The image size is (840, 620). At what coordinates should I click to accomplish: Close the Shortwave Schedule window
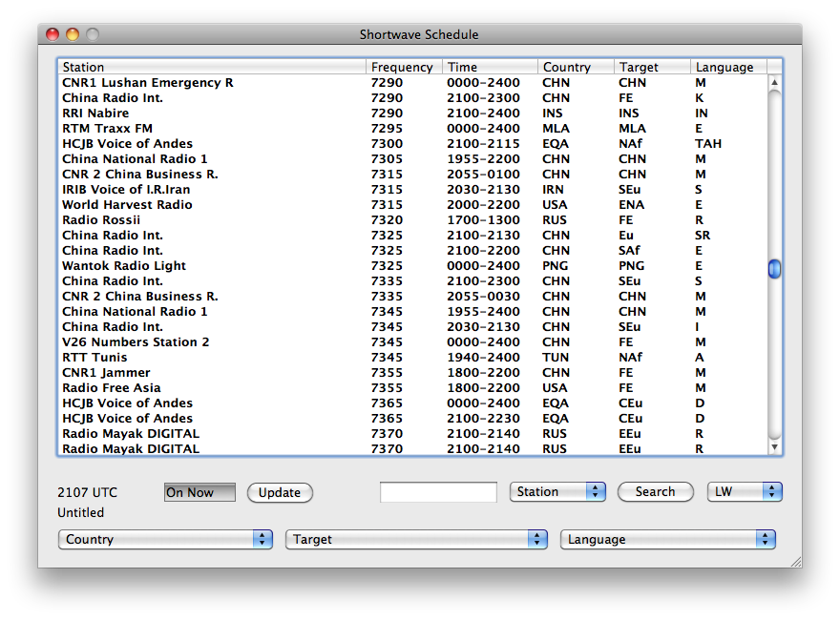(x=52, y=34)
